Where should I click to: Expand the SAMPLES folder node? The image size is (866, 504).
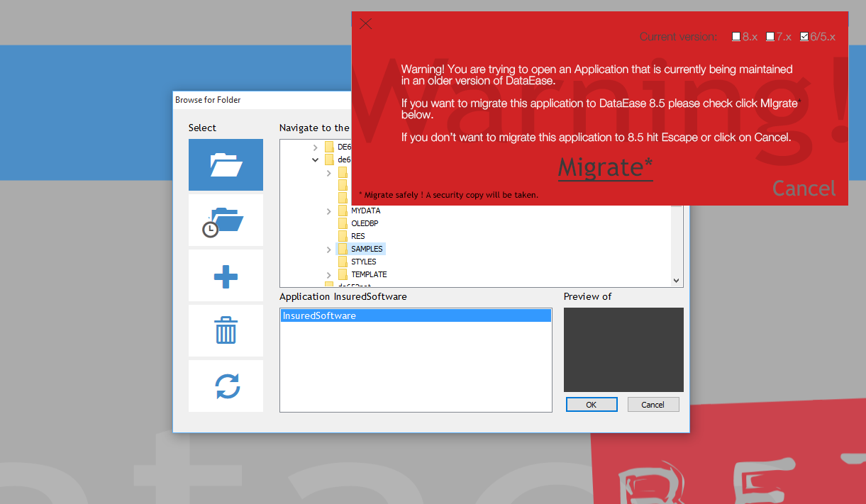[x=329, y=250]
